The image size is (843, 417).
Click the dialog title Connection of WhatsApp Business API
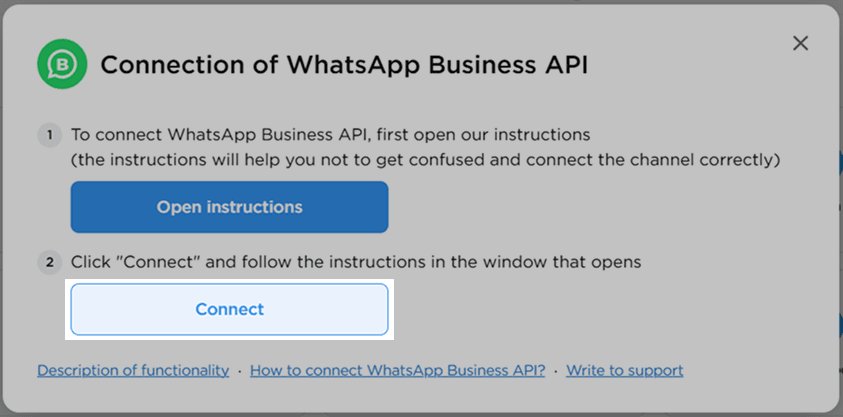tap(344, 65)
